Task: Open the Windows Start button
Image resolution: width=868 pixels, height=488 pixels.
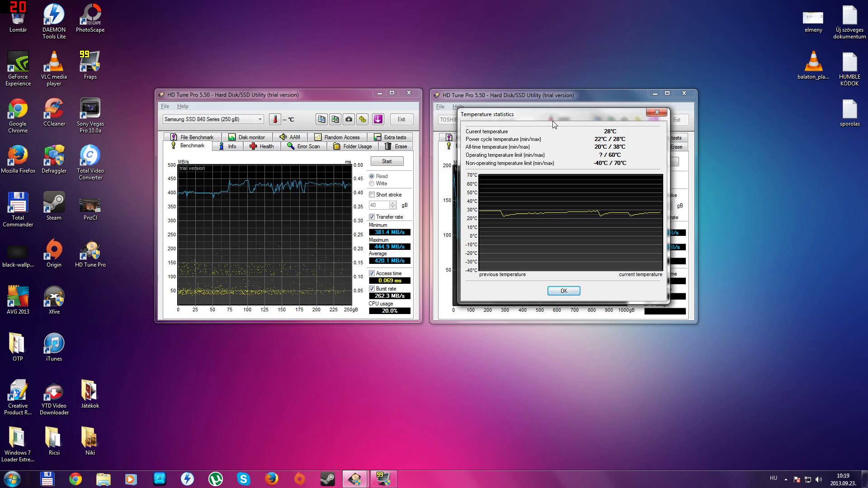Action: tap(12, 479)
